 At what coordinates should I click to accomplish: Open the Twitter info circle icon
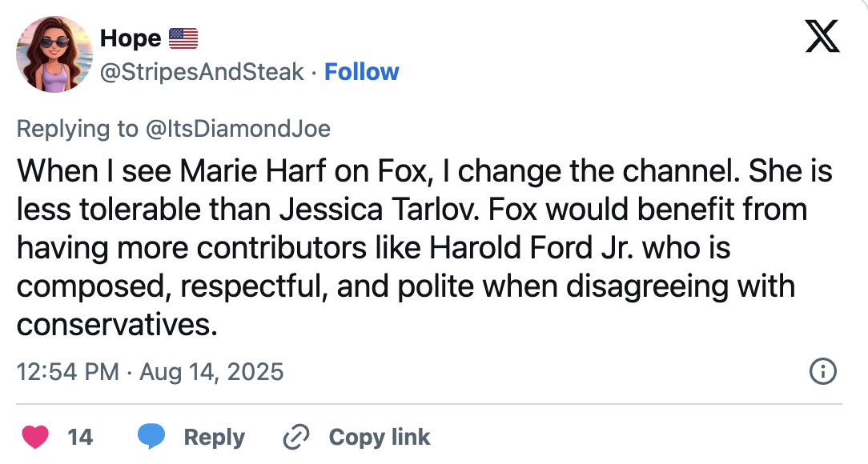click(823, 371)
